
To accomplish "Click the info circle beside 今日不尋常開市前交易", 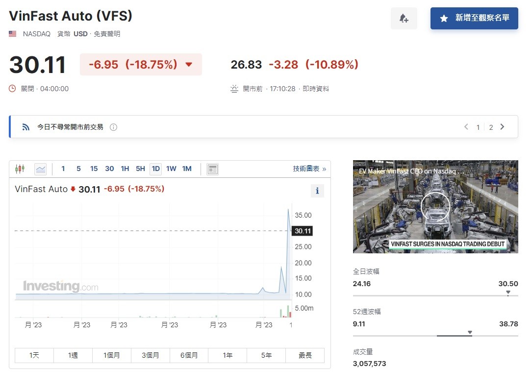I will click(x=114, y=127).
